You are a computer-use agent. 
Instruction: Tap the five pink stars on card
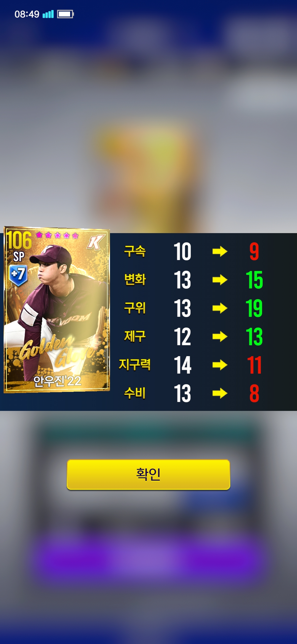click(x=57, y=235)
